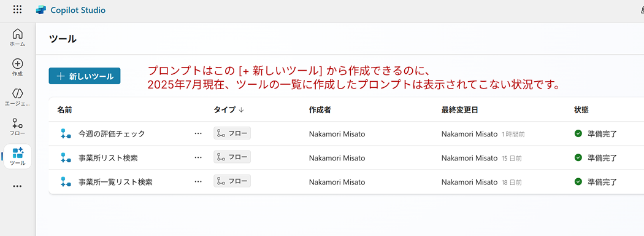Sort by タイプ column header

229,110
